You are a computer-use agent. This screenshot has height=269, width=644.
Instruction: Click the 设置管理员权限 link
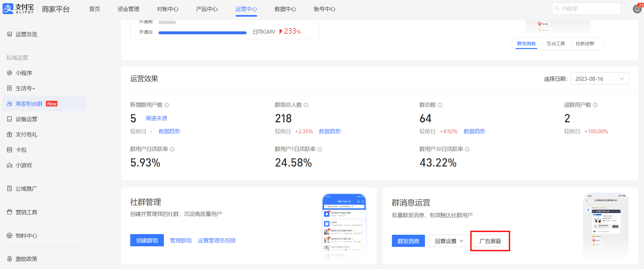coord(217,240)
